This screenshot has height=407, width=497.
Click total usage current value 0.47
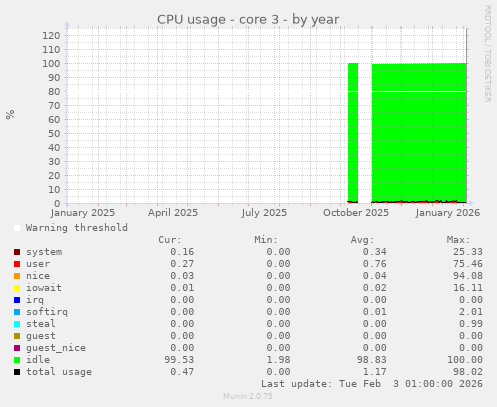182,372
